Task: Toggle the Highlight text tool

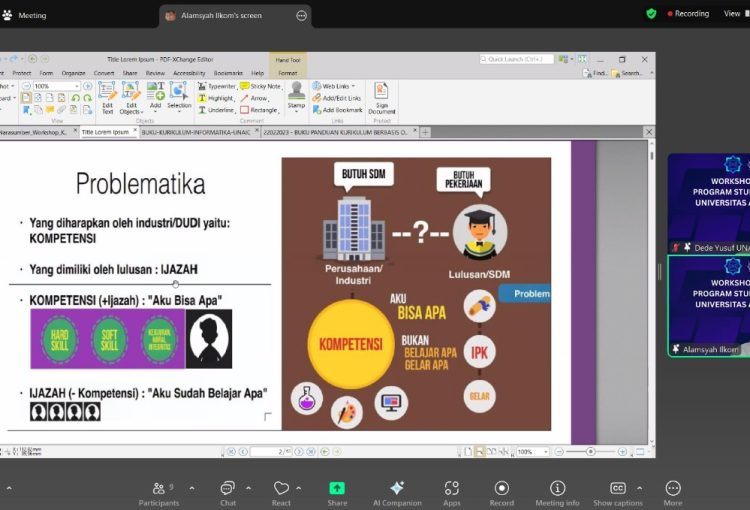Action: coord(215,98)
